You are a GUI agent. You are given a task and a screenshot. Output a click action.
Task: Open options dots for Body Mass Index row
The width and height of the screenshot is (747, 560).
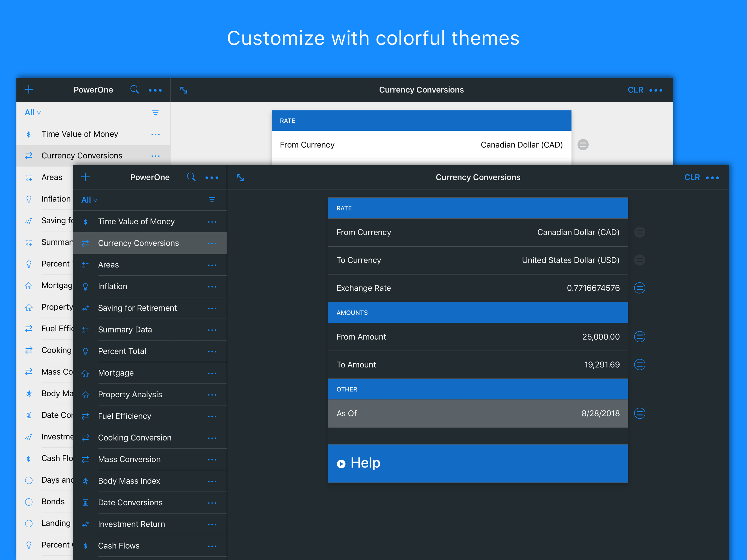[212, 481]
